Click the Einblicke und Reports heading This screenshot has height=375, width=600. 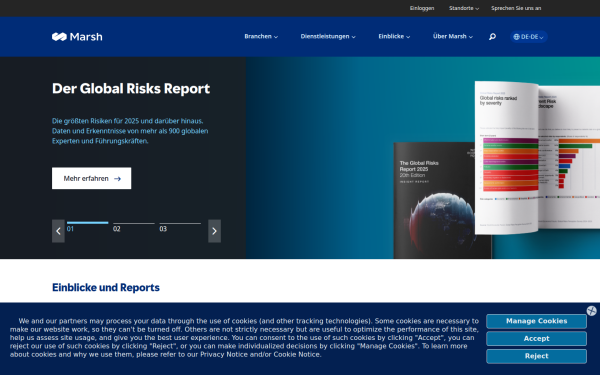click(106, 287)
